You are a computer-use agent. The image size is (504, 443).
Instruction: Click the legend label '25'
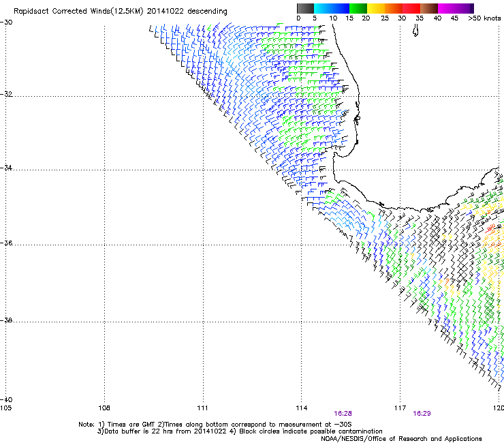pyautogui.click(x=385, y=18)
